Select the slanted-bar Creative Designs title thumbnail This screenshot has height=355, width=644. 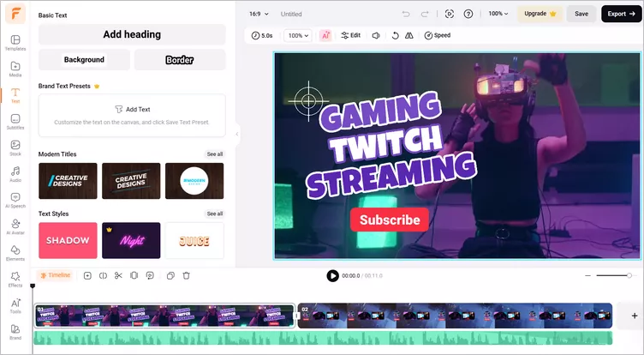pyautogui.click(x=68, y=181)
